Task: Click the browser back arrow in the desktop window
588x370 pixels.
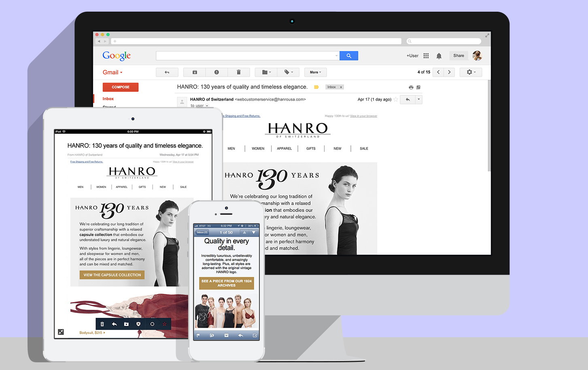Action: tap(99, 41)
